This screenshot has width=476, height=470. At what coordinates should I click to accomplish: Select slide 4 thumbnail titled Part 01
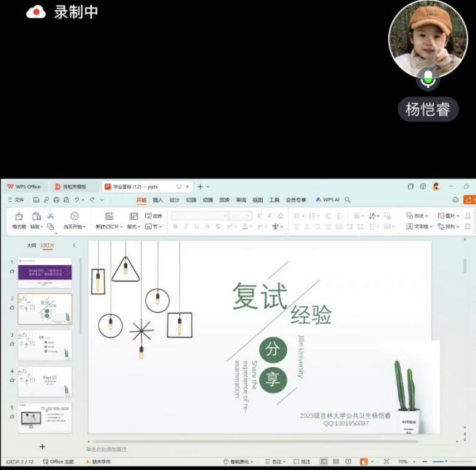click(x=45, y=381)
